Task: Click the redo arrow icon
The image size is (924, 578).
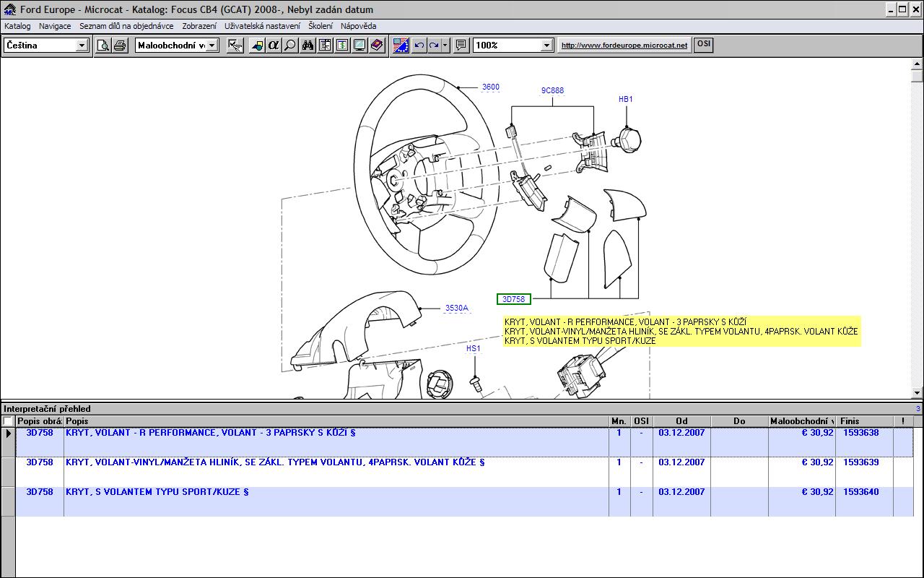Action: pos(434,46)
